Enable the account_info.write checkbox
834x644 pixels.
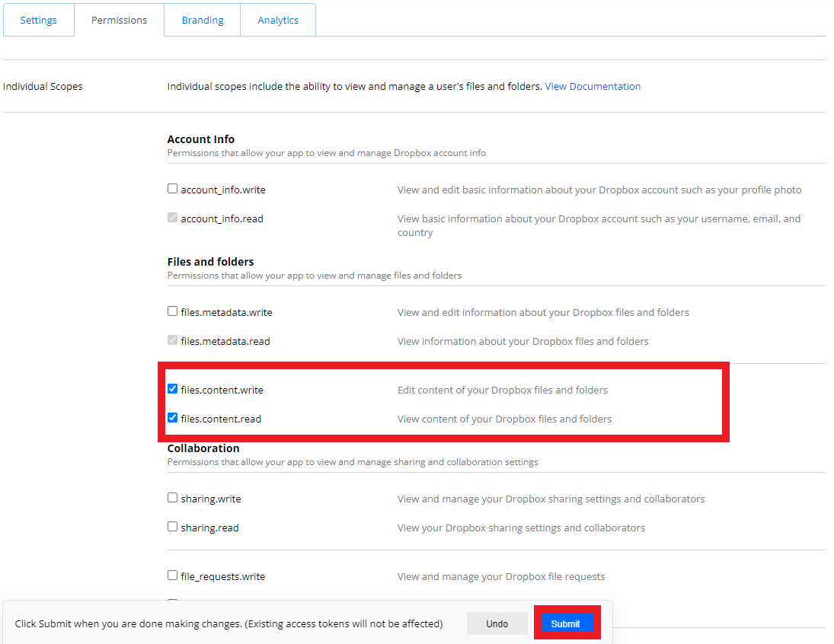(x=172, y=189)
